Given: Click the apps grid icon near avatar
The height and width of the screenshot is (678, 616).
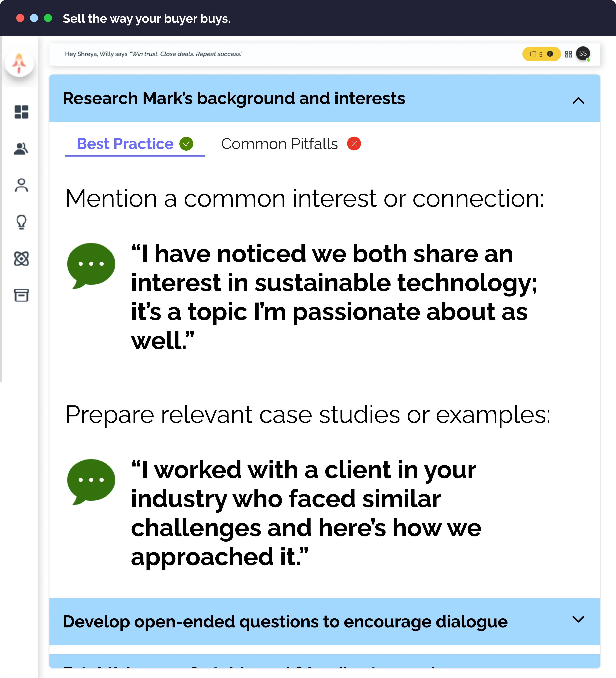Looking at the screenshot, I should click(568, 54).
